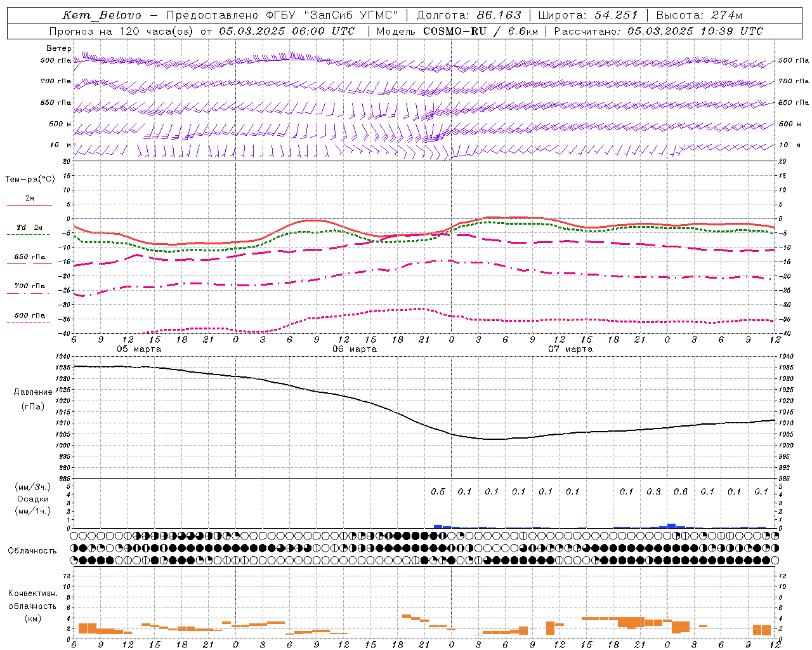
Task: Click the Модель COSMO-RU / 6.6км label
Action: coord(457,31)
